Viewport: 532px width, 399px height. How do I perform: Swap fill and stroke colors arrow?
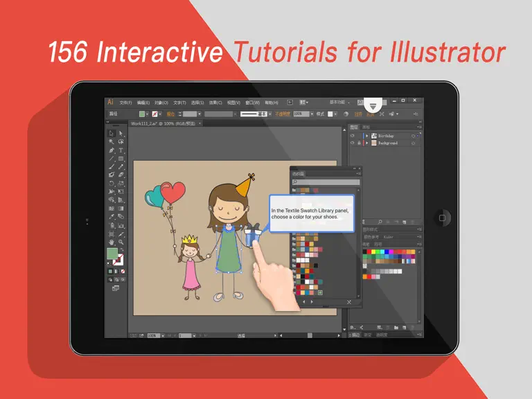122,250
